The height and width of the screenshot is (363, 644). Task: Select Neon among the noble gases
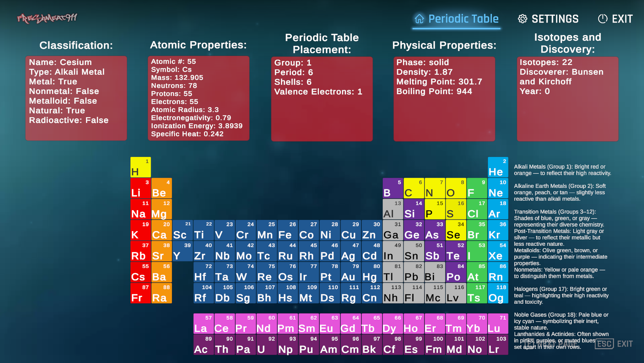click(x=498, y=188)
